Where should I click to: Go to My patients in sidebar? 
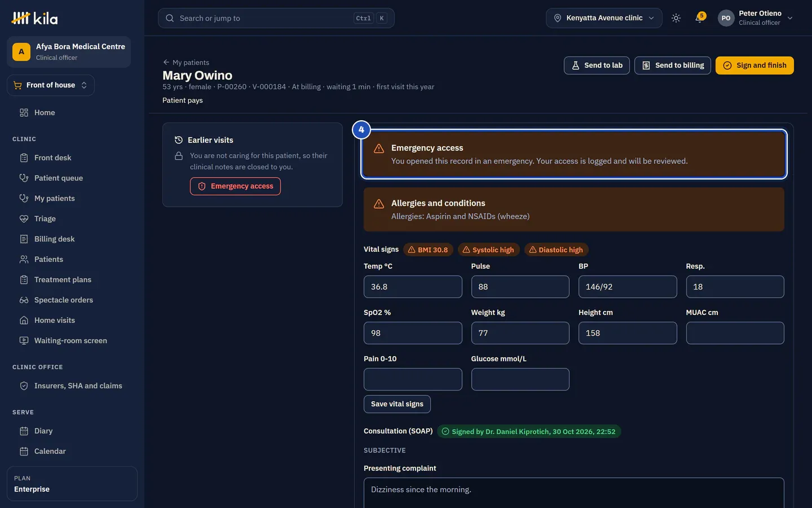click(72, 198)
